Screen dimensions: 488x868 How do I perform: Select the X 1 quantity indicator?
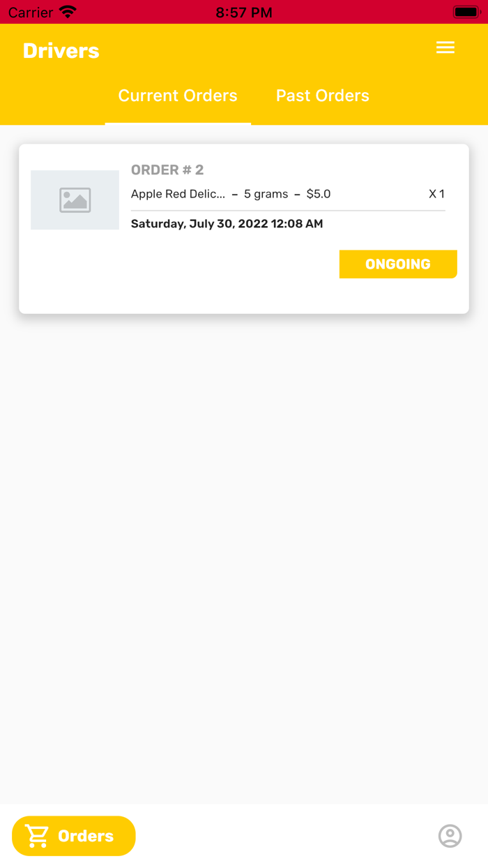(436, 194)
